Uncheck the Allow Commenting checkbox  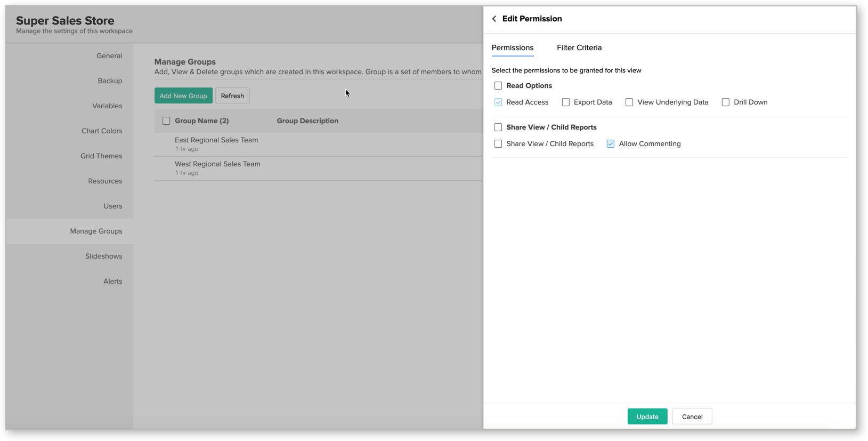(610, 144)
